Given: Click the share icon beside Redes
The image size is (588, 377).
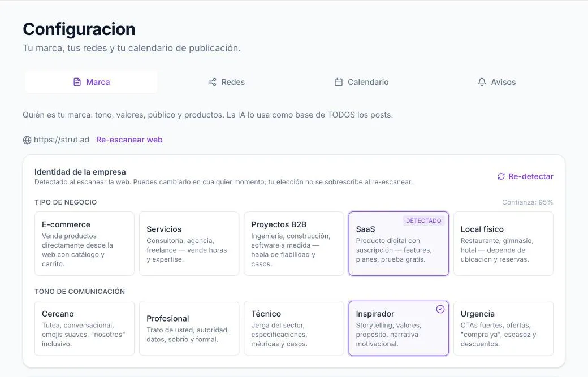Looking at the screenshot, I should (x=212, y=82).
